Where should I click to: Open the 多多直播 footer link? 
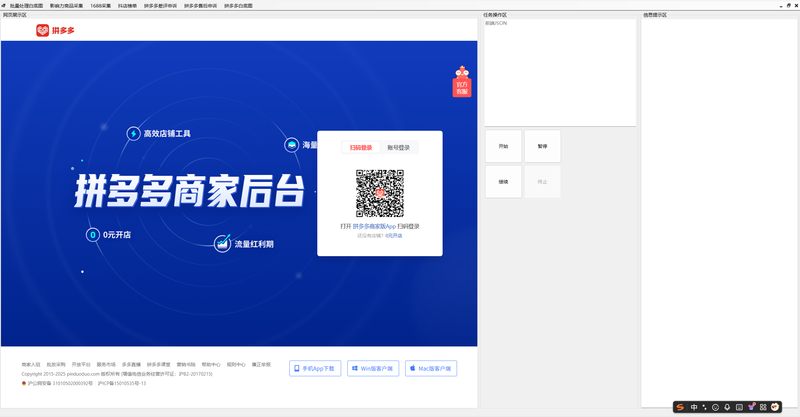coord(131,364)
